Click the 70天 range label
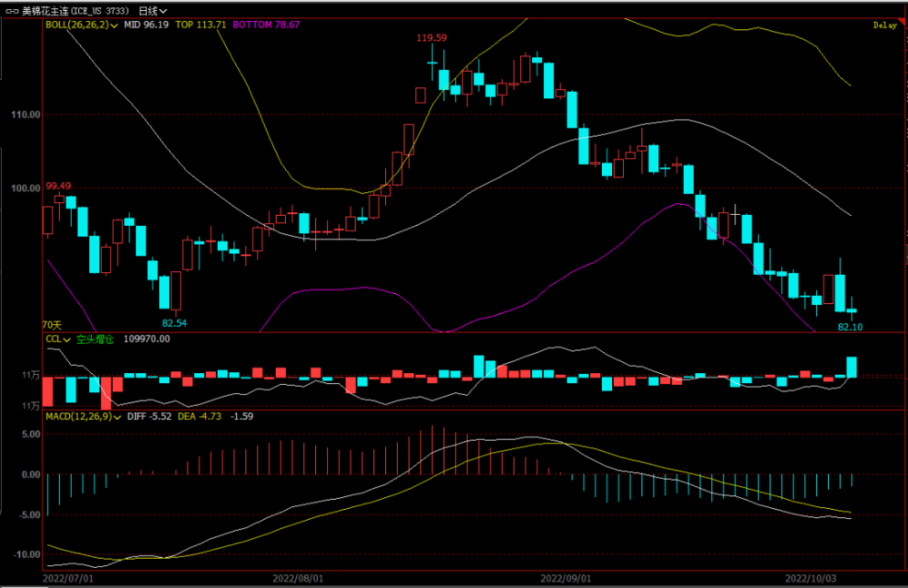 coord(52,324)
